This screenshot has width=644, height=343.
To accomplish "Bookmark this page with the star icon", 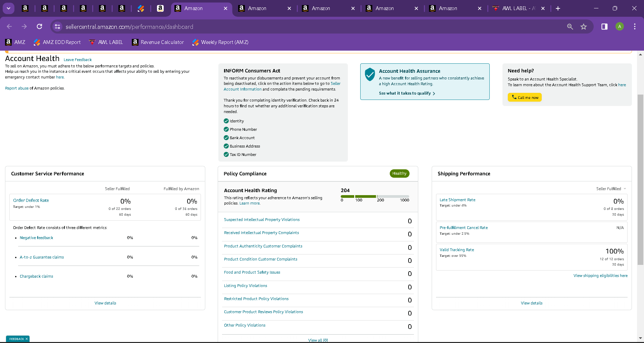I will click(584, 26).
